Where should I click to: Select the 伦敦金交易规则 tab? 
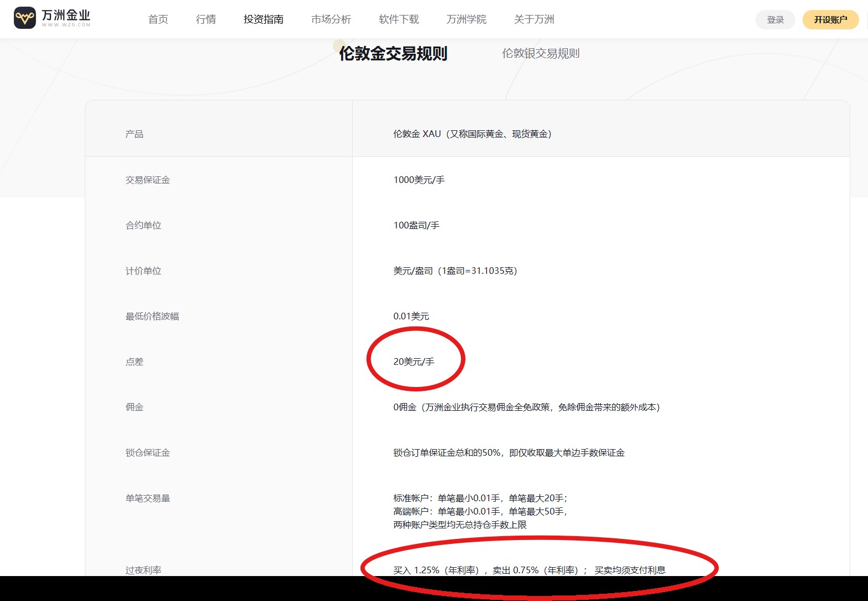[393, 54]
